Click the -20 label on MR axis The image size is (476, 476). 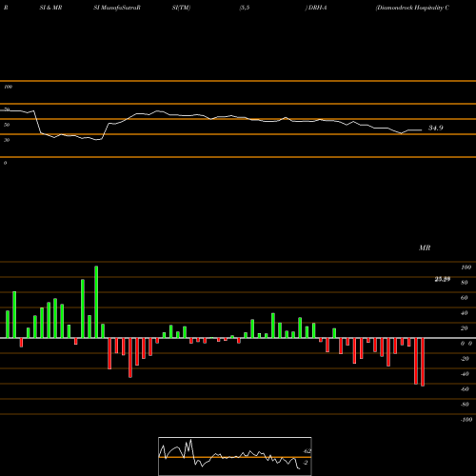(x=465, y=359)
